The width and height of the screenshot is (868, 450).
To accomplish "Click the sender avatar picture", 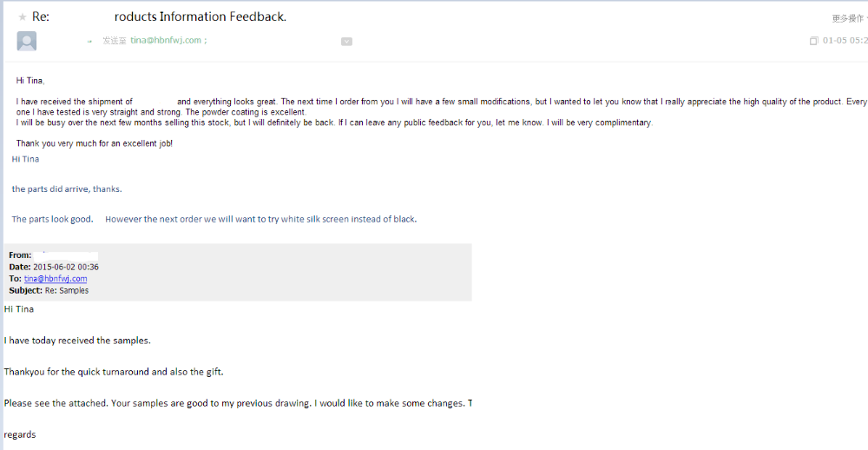I will (27, 41).
